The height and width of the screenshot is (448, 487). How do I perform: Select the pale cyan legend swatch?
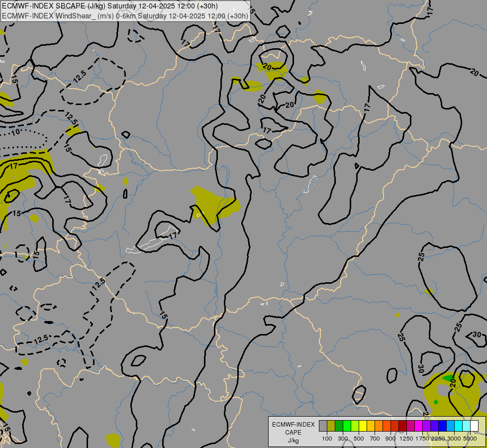click(x=467, y=426)
